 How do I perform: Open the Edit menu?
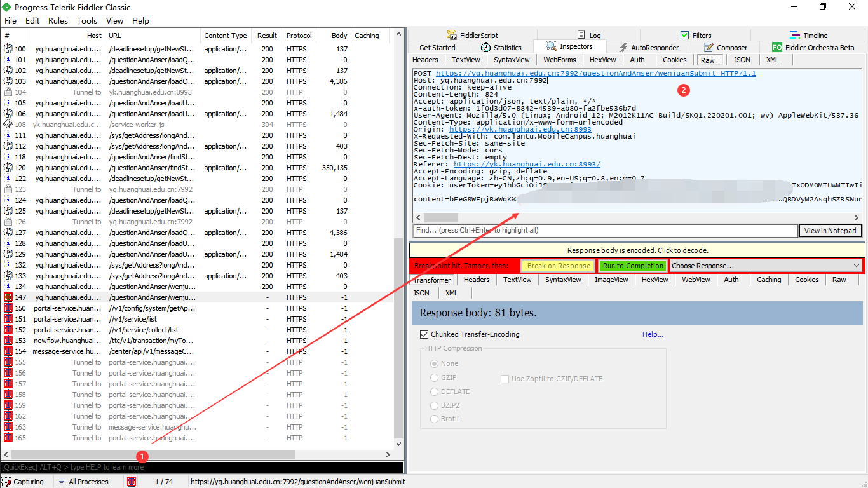coord(32,20)
